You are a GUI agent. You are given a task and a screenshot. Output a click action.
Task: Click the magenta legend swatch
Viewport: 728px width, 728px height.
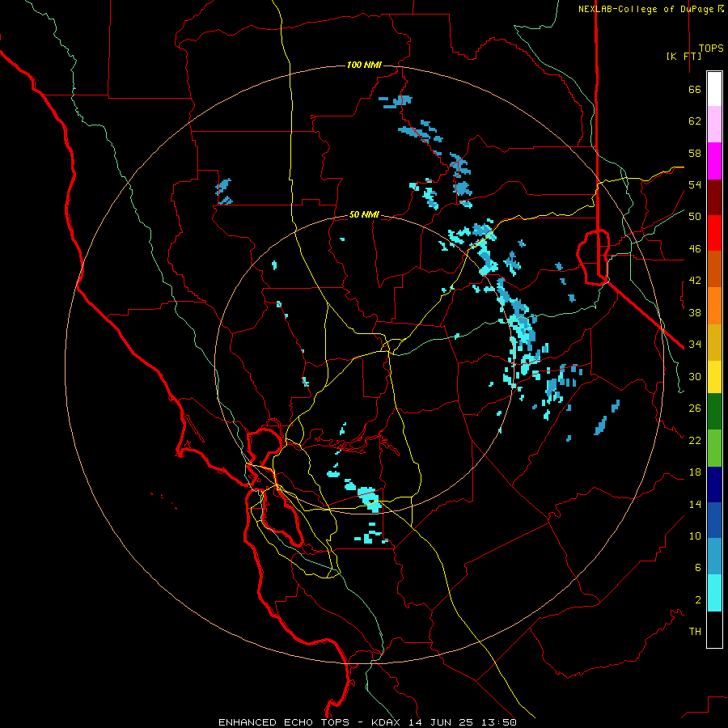714,161
